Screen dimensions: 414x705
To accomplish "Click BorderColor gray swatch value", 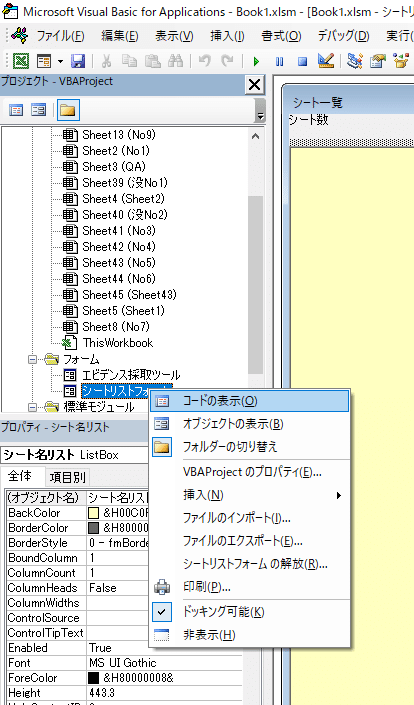I will click(93, 528).
